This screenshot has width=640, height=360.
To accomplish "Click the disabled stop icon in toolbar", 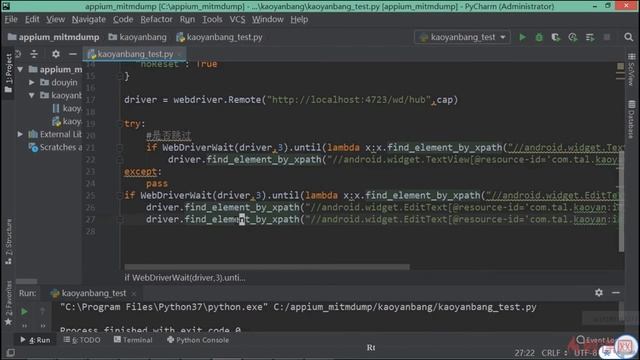I will [x=607, y=37].
